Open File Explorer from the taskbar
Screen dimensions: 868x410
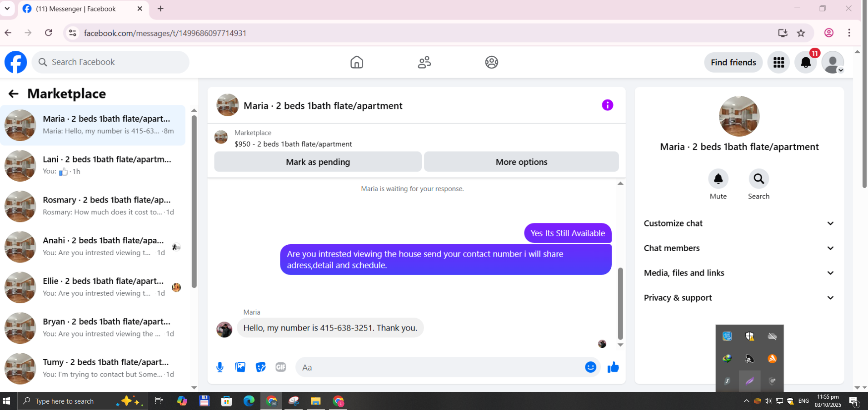[x=316, y=401]
